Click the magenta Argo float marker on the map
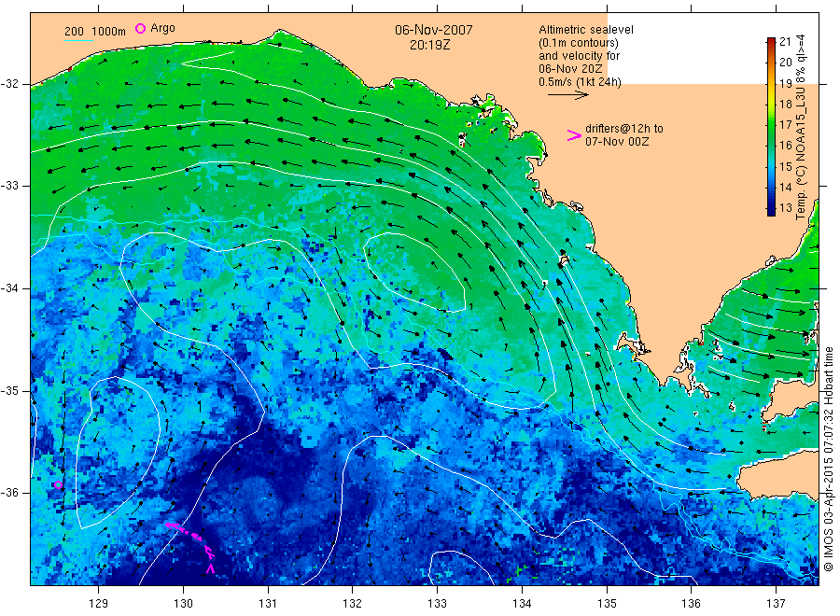Screen dimensions: 840x616 [59, 485]
